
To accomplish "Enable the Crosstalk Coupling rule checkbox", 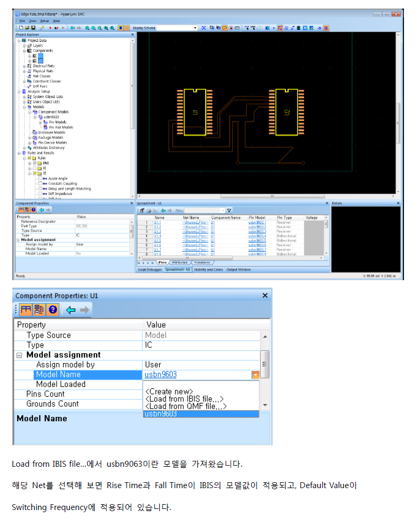I will click(x=40, y=183).
